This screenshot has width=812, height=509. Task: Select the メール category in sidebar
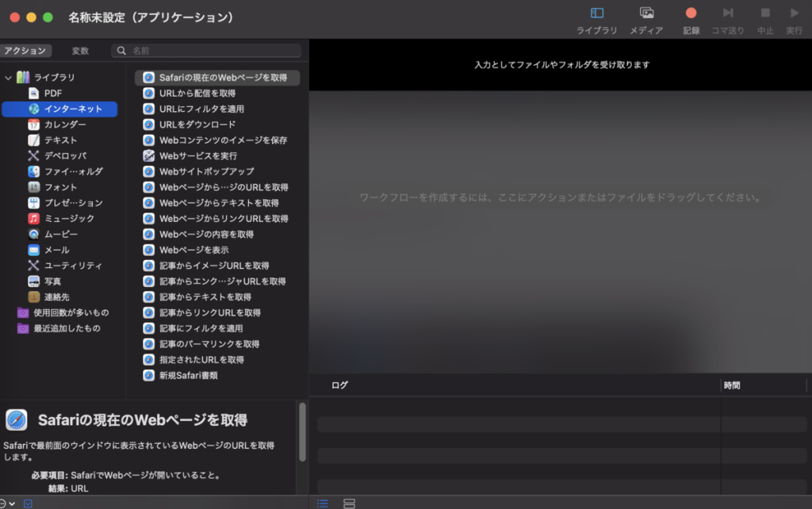tap(56, 250)
